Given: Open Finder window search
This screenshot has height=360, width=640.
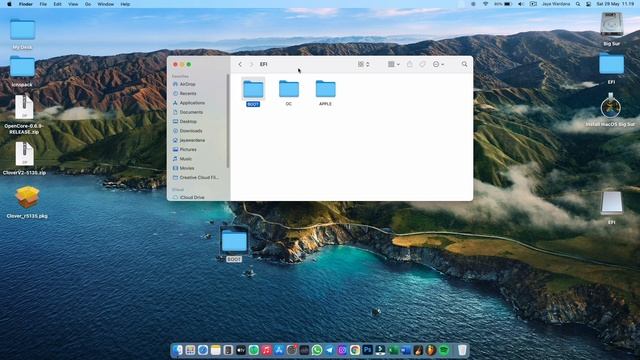Looking at the screenshot, I should (464, 64).
